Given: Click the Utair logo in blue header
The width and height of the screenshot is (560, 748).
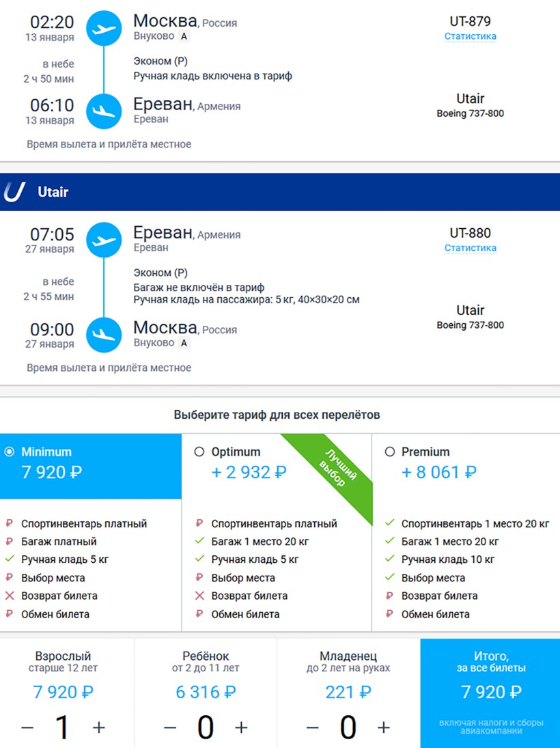Looking at the screenshot, I should point(14,192).
